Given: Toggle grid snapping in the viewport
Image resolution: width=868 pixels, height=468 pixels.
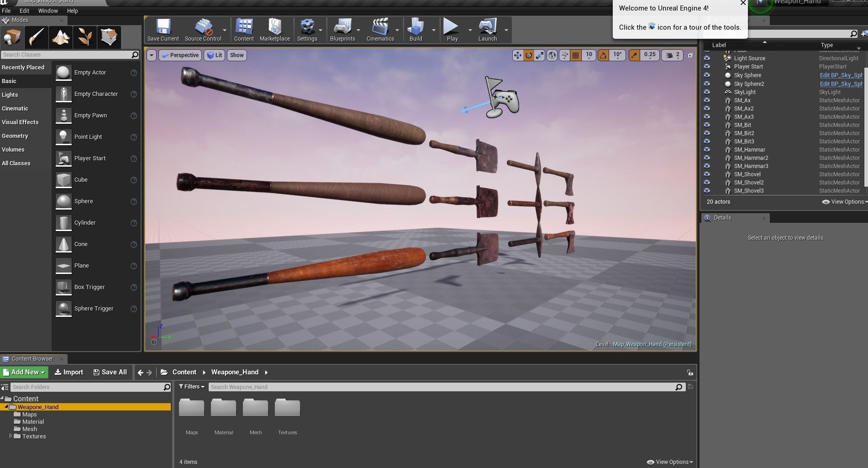Looking at the screenshot, I should [576, 55].
